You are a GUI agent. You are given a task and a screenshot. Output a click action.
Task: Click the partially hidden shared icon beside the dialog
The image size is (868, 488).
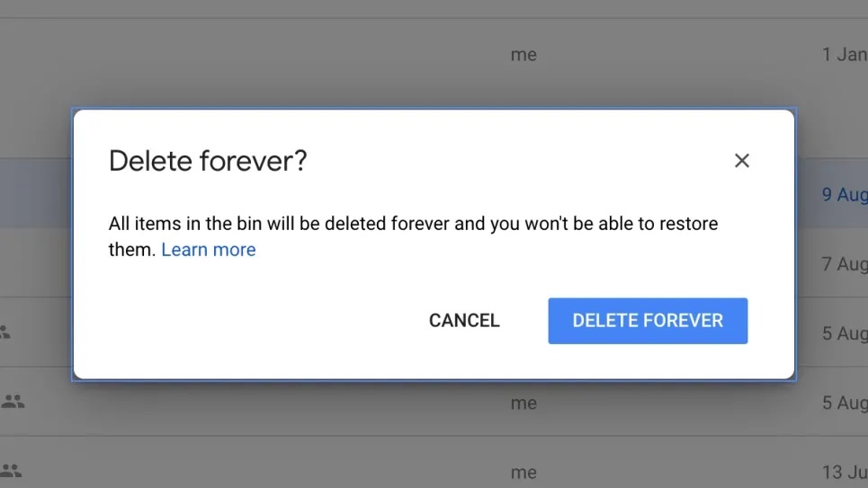click(x=5, y=333)
